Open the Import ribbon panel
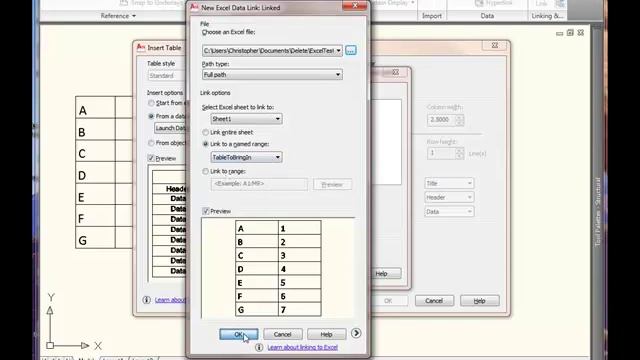This screenshot has height=360, width=640. (432, 16)
